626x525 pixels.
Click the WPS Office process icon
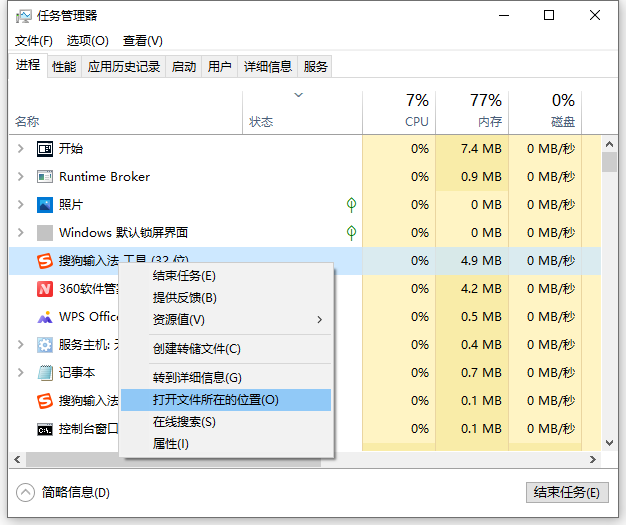click(x=44, y=317)
